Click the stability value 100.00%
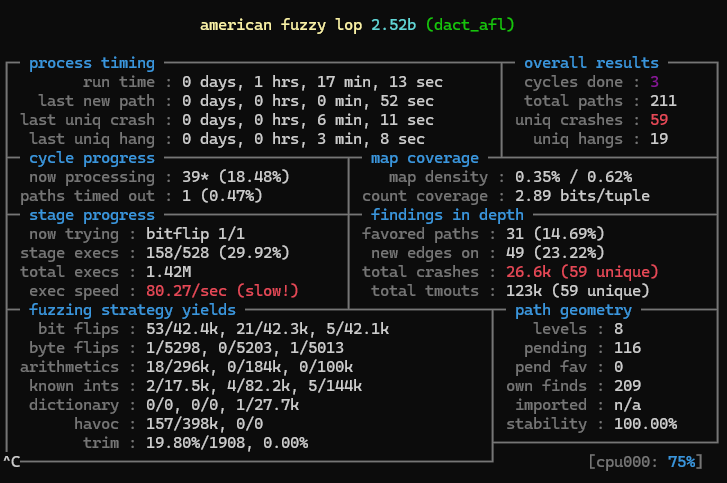The image size is (727, 483). pos(645,424)
